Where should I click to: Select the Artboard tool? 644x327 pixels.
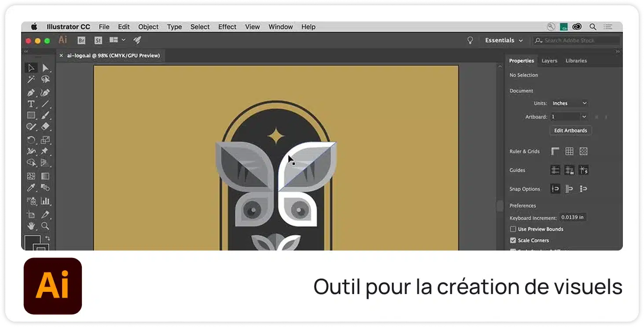click(31, 215)
